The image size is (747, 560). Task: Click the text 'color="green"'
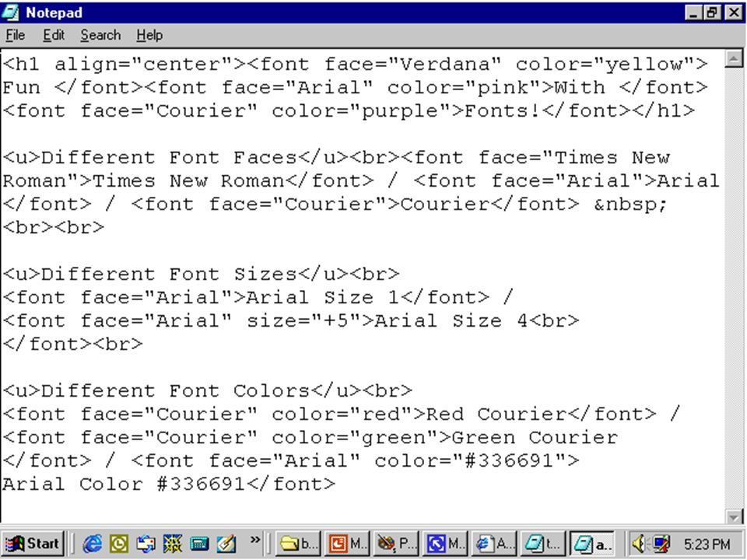(355, 438)
